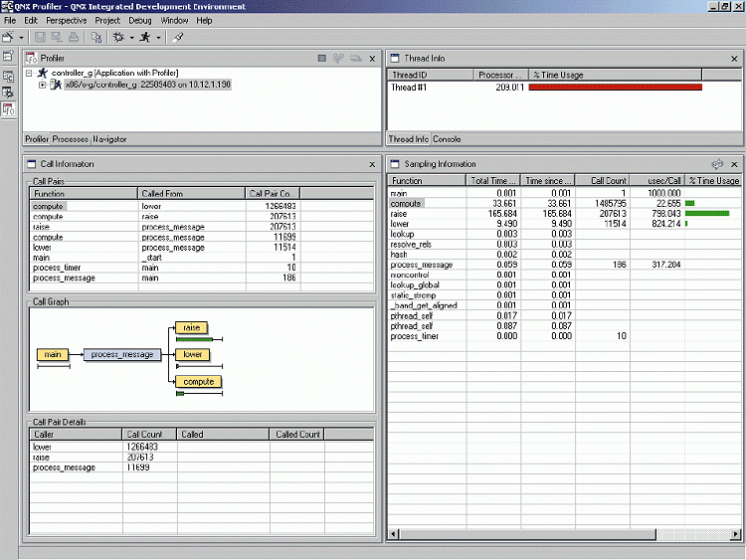This screenshot has height=560, width=746.
Task: Click the Open Perspective sidebar icon
Action: 8,56
